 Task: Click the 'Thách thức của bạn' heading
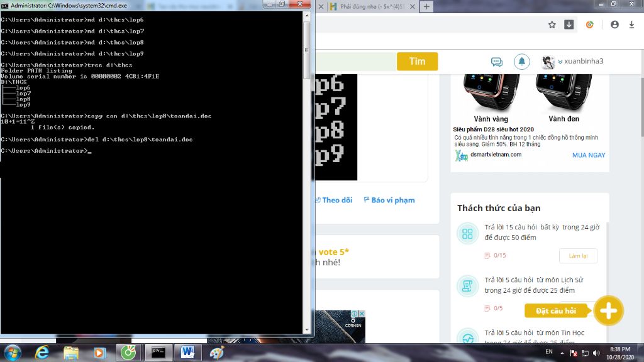(x=499, y=208)
